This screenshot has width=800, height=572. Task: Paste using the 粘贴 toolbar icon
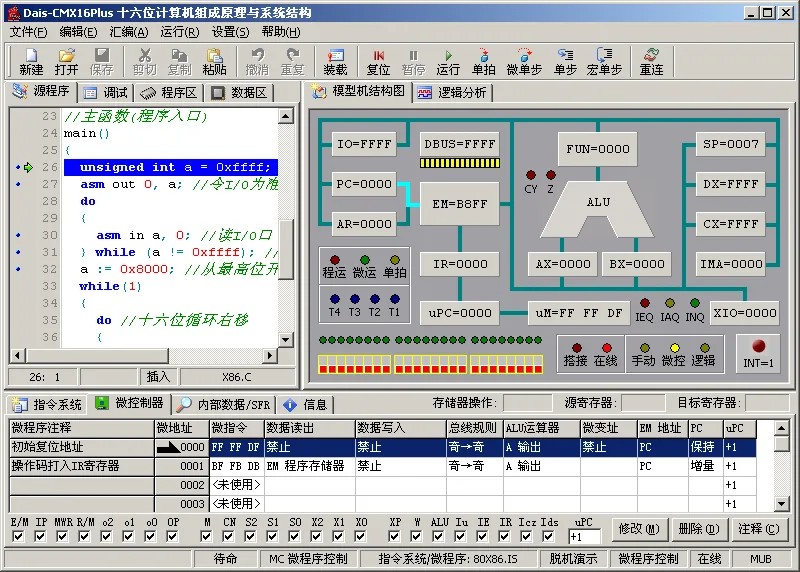[x=214, y=61]
